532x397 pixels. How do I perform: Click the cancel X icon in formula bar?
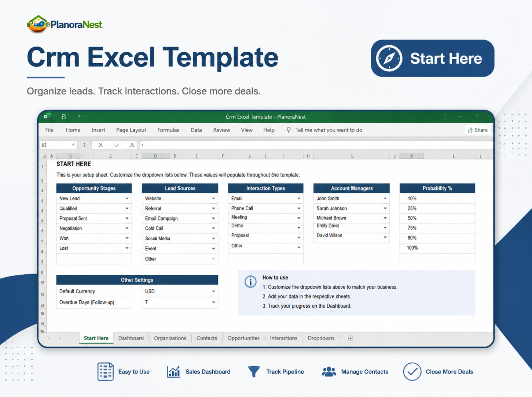pos(100,145)
